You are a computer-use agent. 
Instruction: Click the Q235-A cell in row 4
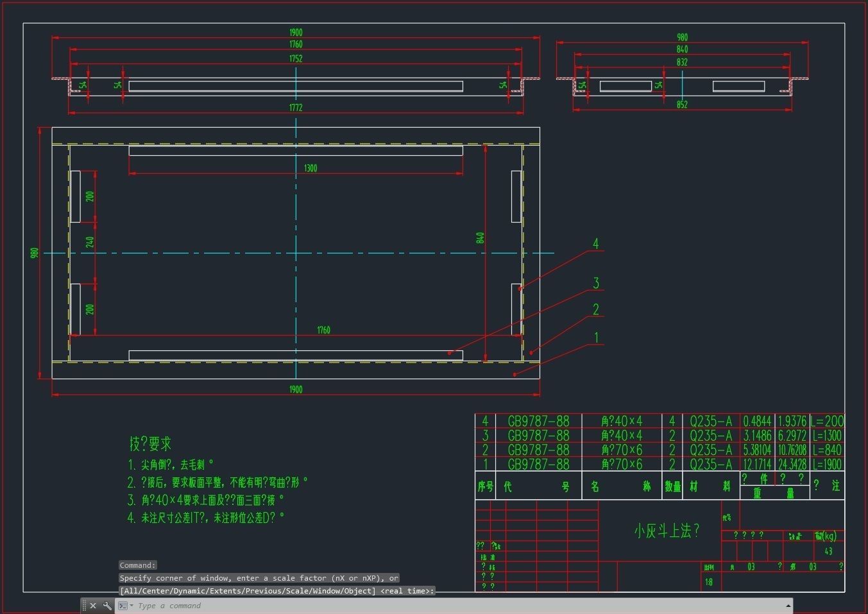pyautogui.click(x=711, y=422)
